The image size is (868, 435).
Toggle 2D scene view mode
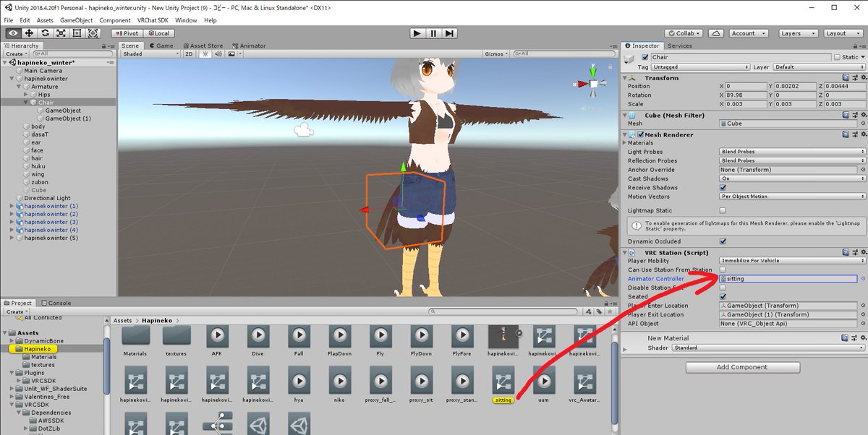pos(189,54)
